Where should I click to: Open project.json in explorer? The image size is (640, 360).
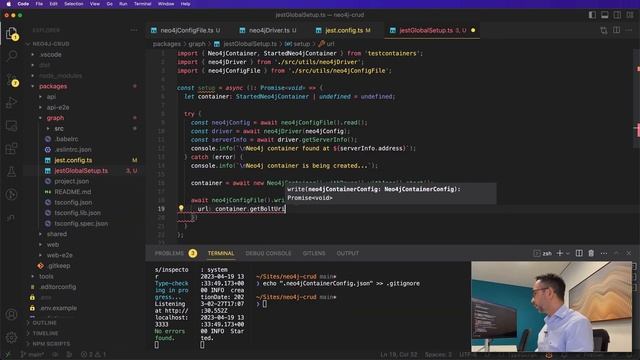pyautogui.click(x=71, y=181)
